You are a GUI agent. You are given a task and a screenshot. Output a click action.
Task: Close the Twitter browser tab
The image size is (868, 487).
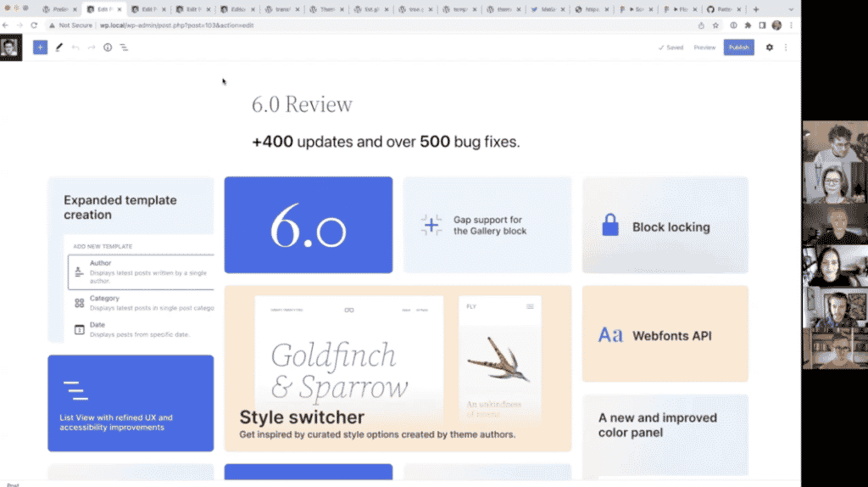563,9
